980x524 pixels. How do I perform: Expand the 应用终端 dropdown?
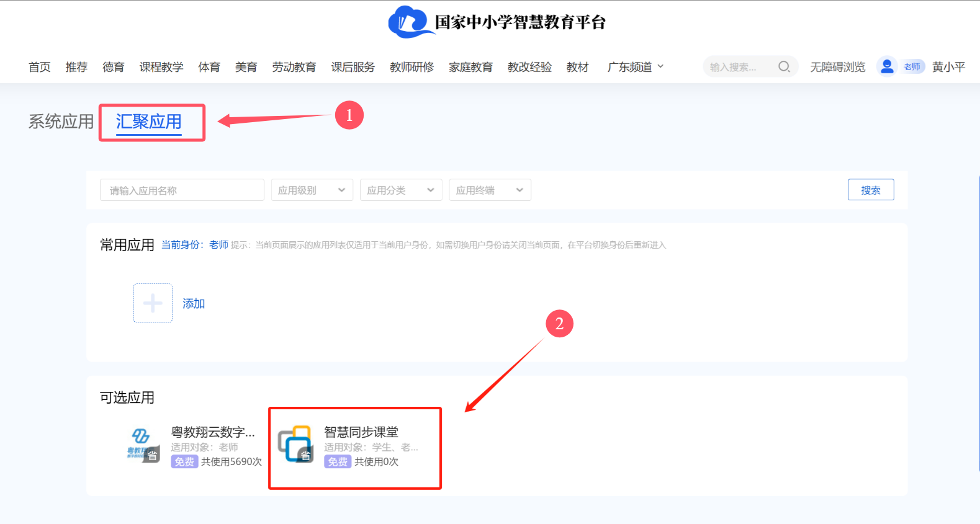490,190
